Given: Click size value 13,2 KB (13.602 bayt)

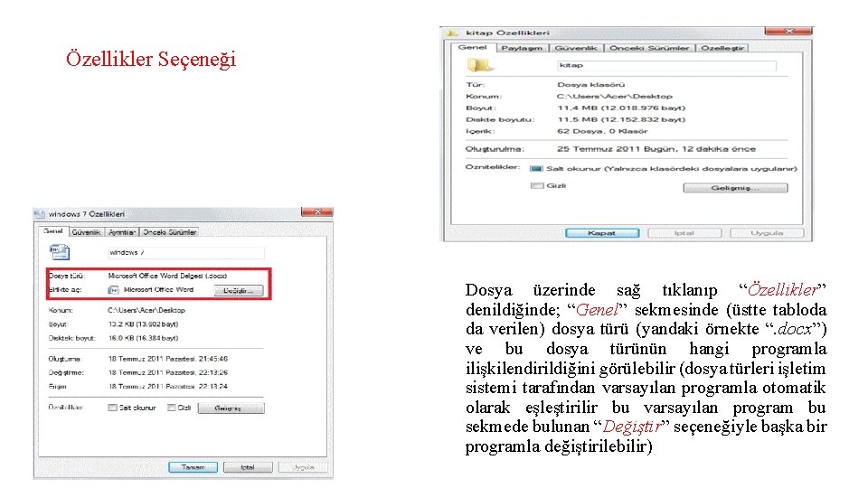Looking at the screenshot, I should [x=143, y=324].
